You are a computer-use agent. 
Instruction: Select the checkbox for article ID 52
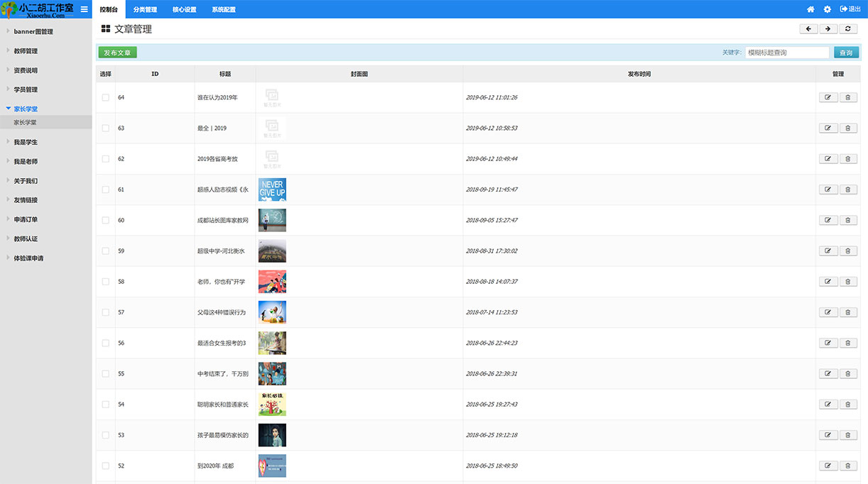pyautogui.click(x=105, y=465)
